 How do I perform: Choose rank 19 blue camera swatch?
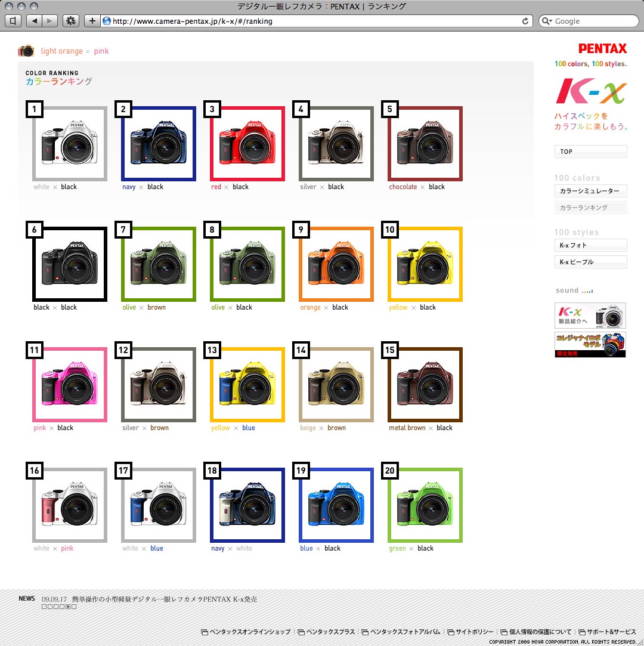tap(336, 505)
